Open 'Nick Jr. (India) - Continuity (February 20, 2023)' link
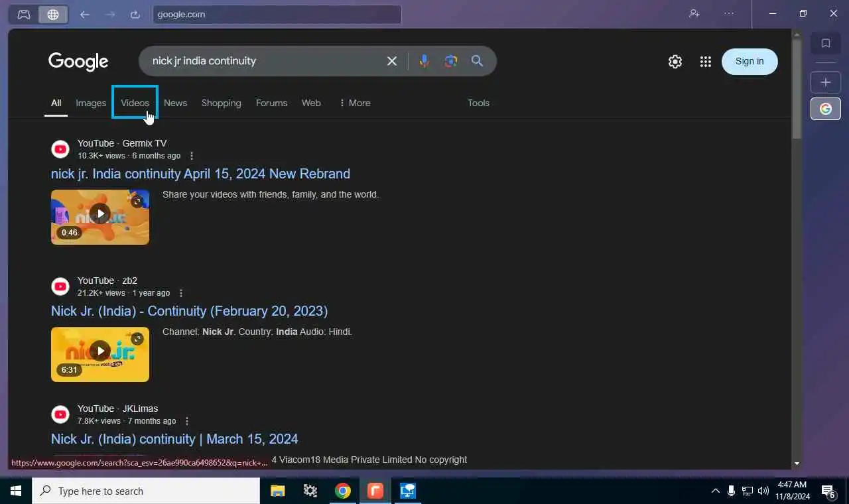The image size is (849, 504). click(x=189, y=311)
